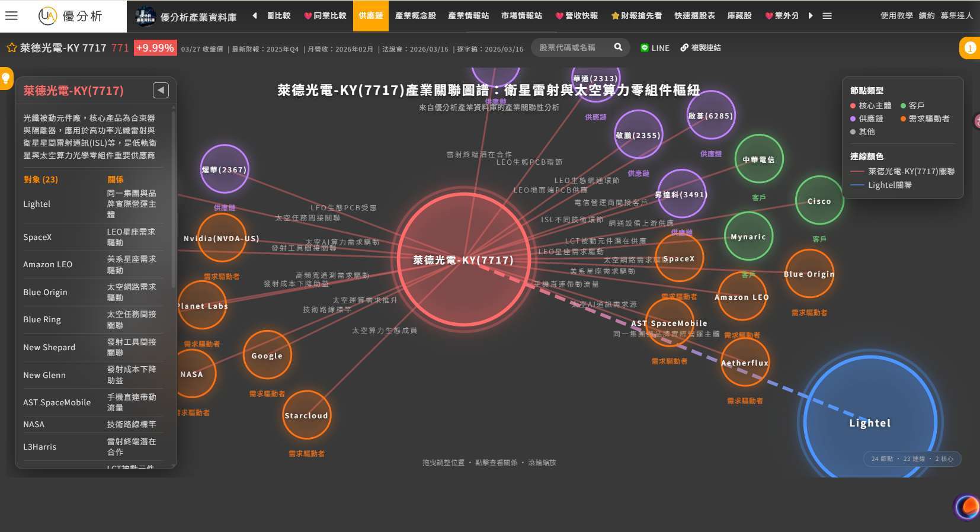
Task: Open the extra tabs list menu
Action: click(827, 16)
